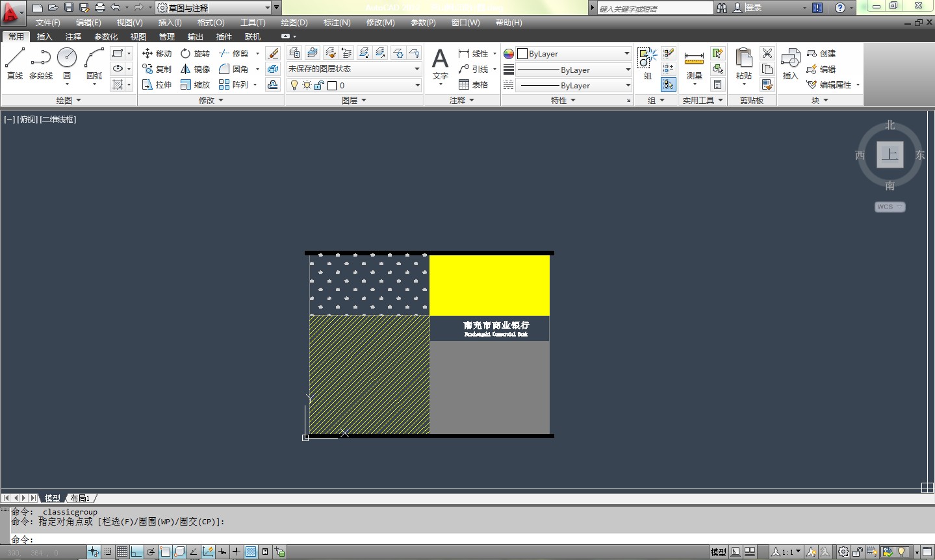Image resolution: width=935 pixels, height=560 pixels.
Task: Toggle layer on/off lightbulb in layer dropdown
Action: point(294,85)
